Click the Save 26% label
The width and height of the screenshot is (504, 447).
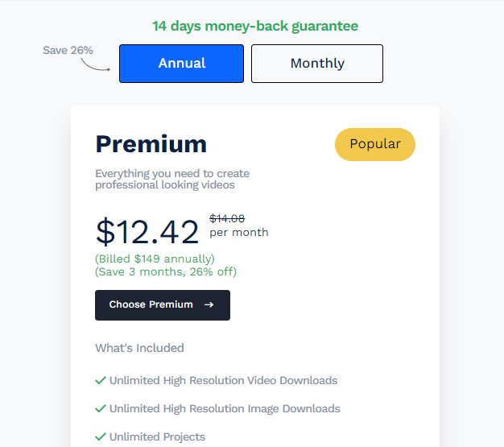[68, 50]
